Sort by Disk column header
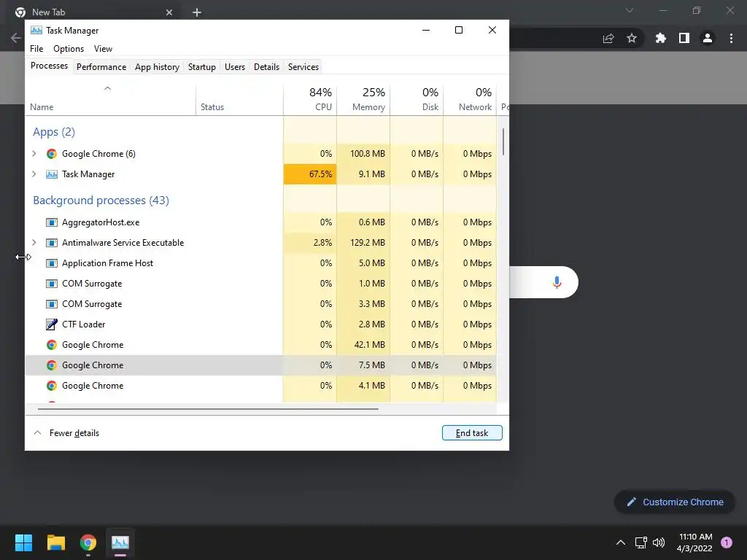 [417, 99]
